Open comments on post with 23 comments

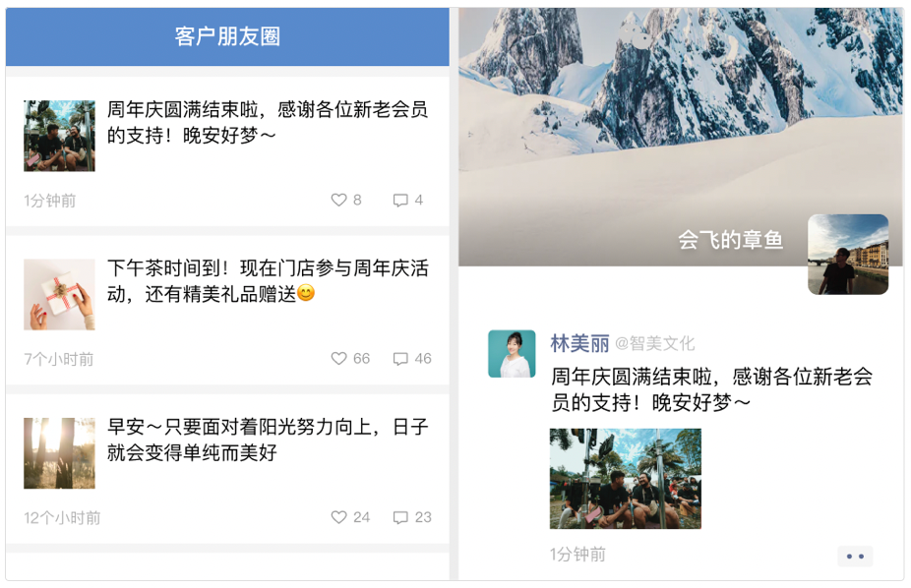pos(400,517)
